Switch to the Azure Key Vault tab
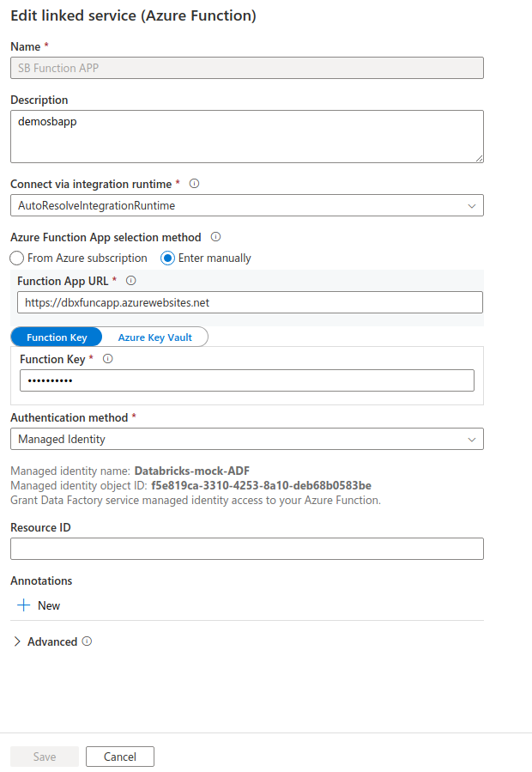 click(x=155, y=337)
